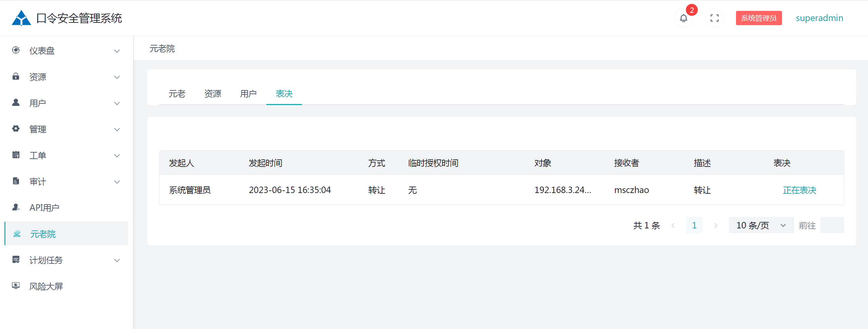Viewport: 868px width, 329px height.
Task: Click the 风险大屏 monitor icon
Action: click(x=16, y=286)
